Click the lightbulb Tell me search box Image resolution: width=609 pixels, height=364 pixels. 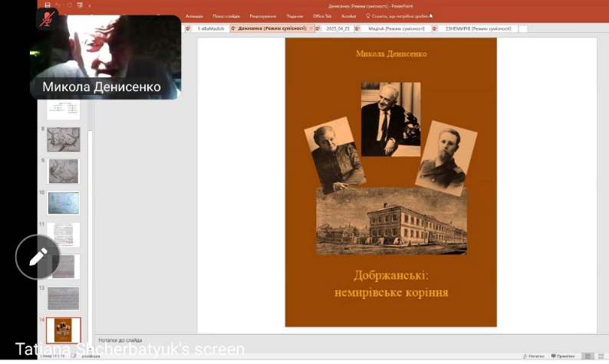[397, 15]
